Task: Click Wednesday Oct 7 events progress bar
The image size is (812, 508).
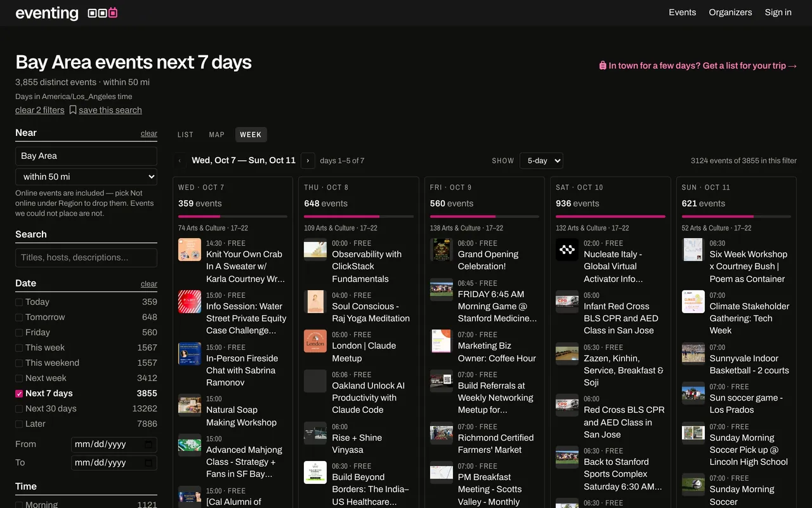Action: click(x=233, y=217)
